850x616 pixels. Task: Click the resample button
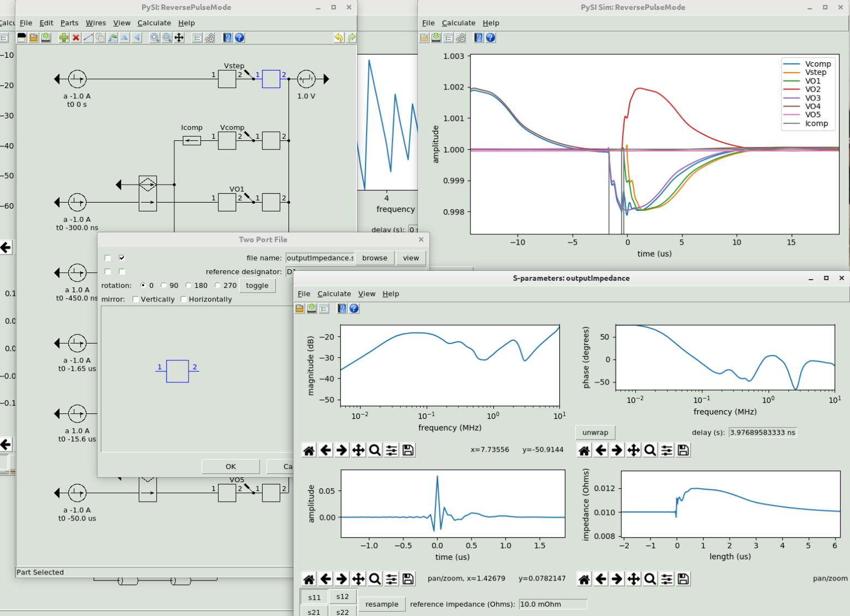pos(382,604)
